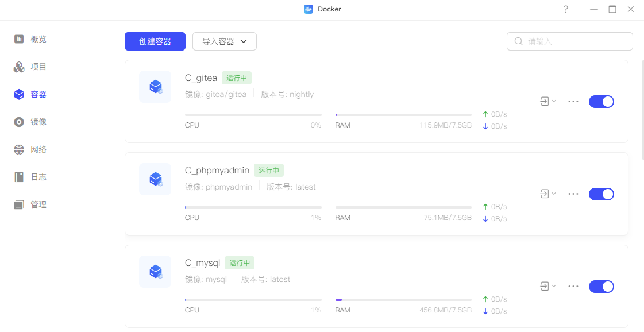
Task: Click the C_mysql container name
Action: pos(202,263)
